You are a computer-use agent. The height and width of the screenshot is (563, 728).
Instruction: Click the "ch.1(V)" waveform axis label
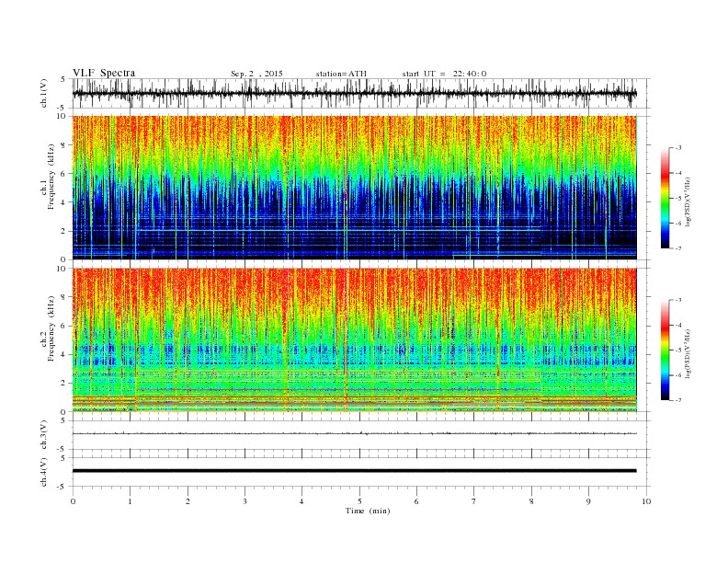(x=44, y=93)
